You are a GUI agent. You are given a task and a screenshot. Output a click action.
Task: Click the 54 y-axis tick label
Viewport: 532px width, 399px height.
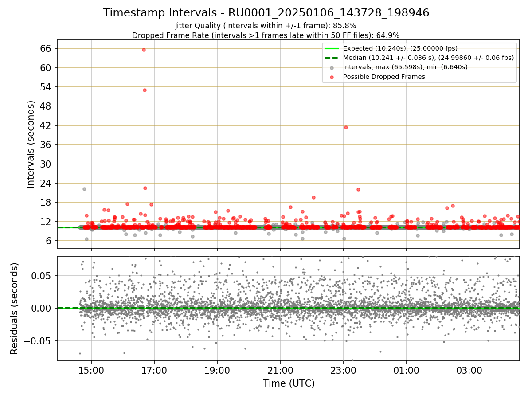47,87
